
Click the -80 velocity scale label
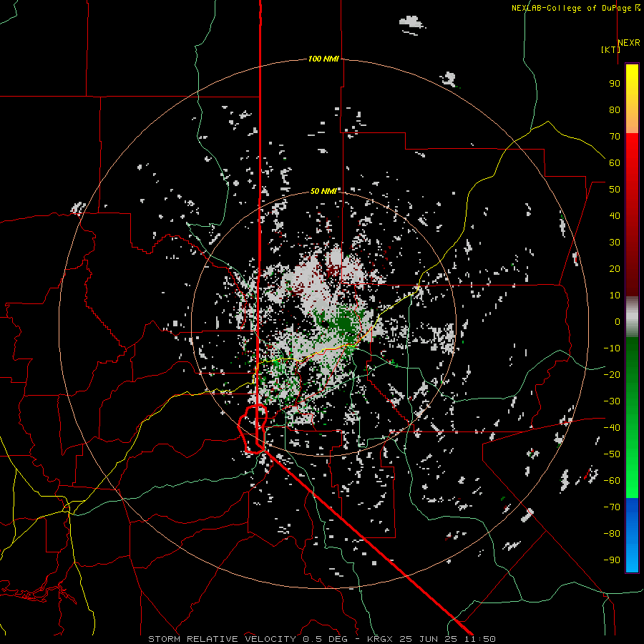612,534
